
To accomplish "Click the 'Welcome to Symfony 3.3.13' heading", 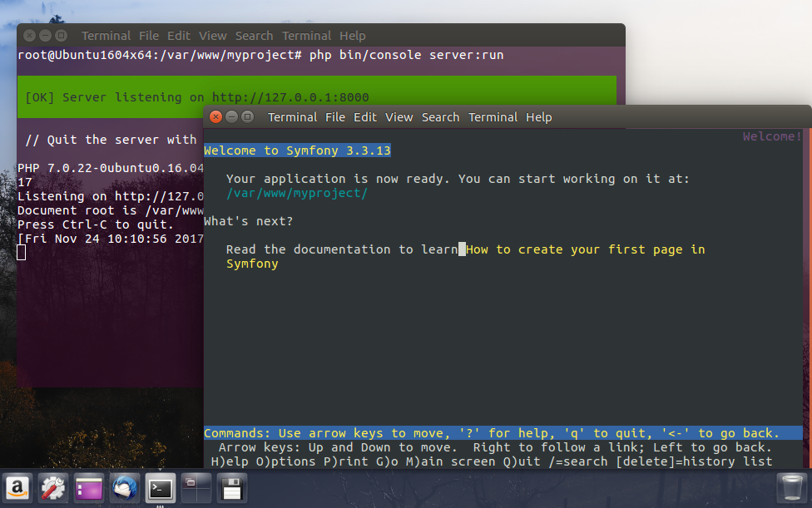I will [297, 150].
